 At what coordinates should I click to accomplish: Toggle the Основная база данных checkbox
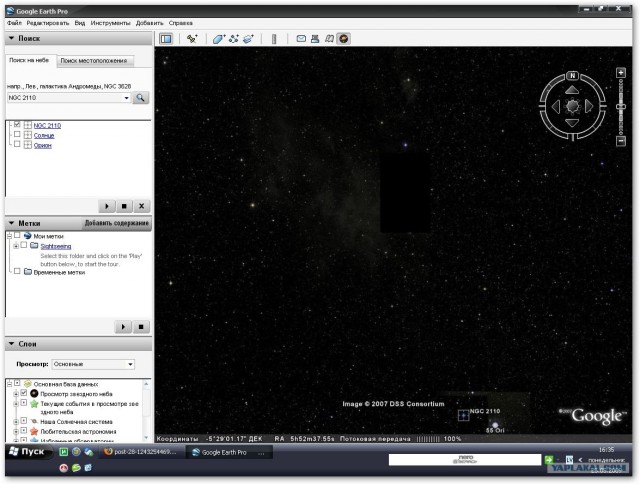[x=17, y=383]
